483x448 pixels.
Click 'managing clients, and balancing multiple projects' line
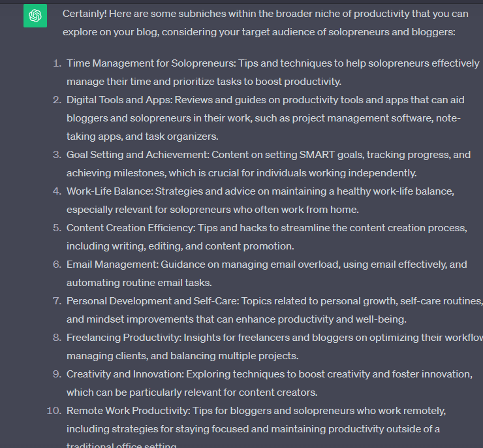click(x=182, y=356)
